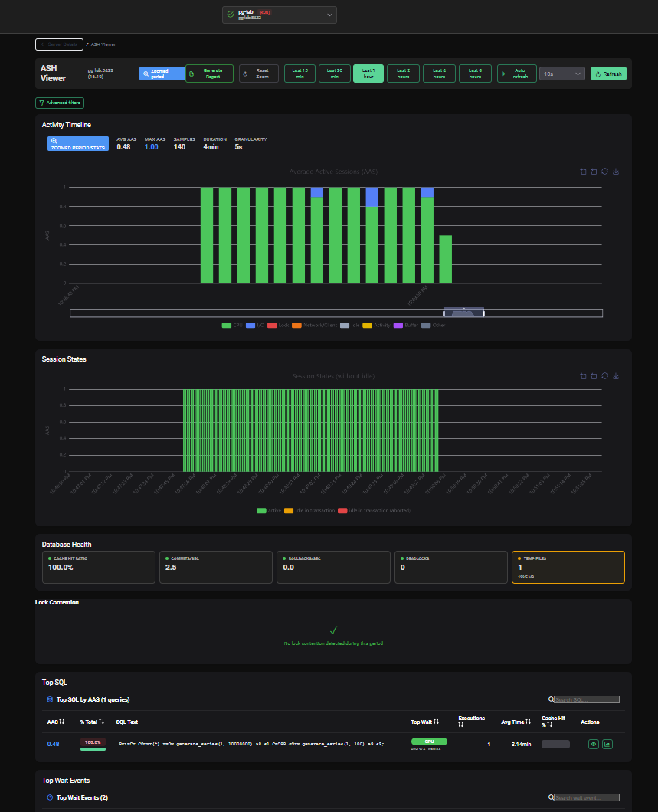Click database icon next to Top SQL by AAS

[50, 699]
